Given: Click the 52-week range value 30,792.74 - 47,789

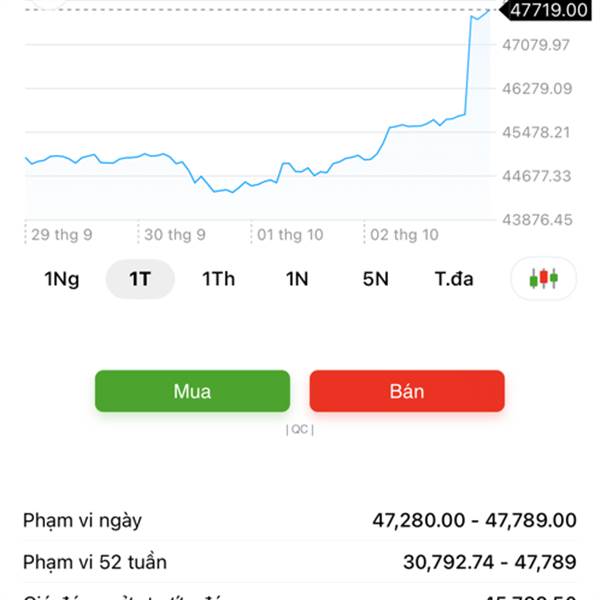Looking at the screenshot, I should pyautogui.click(x=489, y=562).
